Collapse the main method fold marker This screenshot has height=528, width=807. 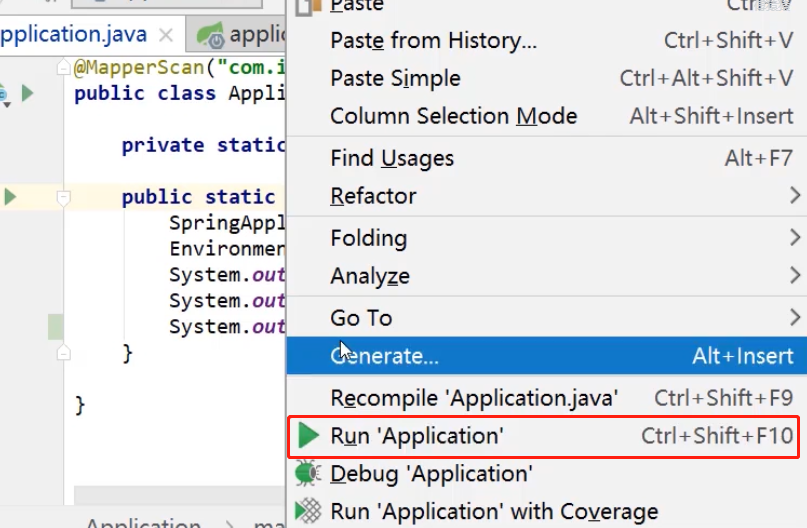pyautogui.click(x=63, y=197)
